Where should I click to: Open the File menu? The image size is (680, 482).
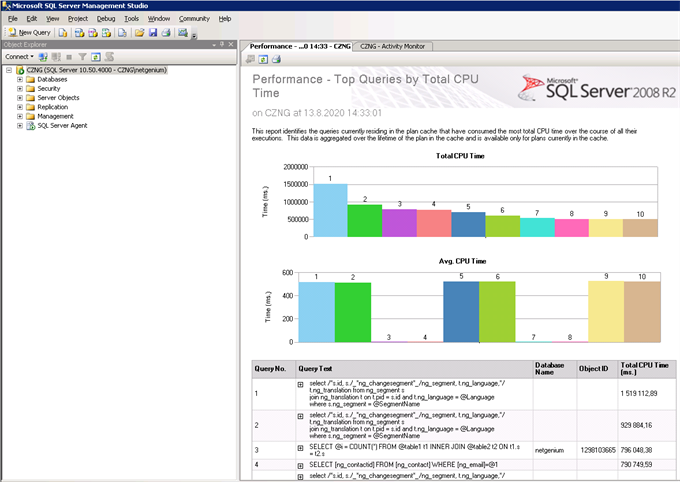point(13,19)
